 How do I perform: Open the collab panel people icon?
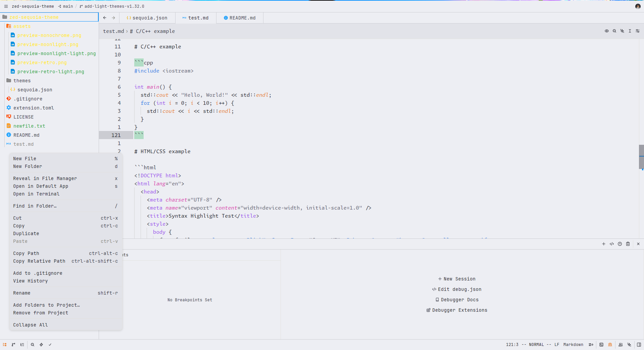[x=621, y=345]
